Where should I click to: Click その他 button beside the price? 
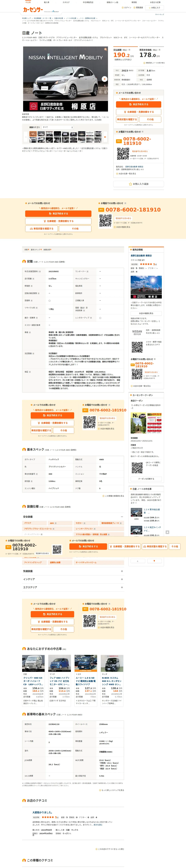click(150, 119)
